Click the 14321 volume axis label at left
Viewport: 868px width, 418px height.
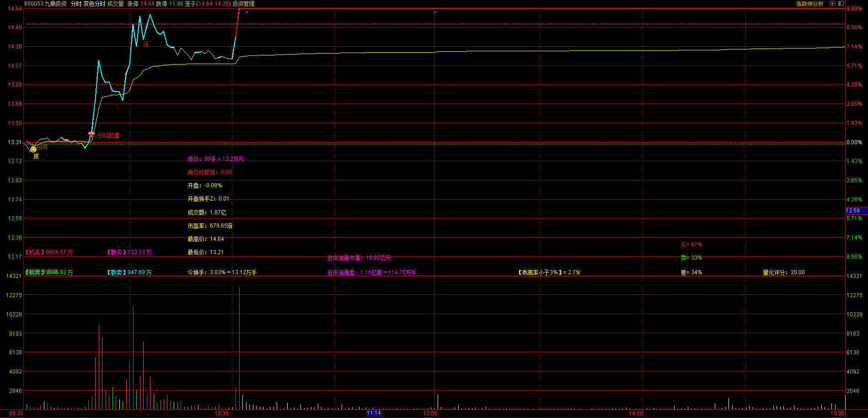point(14,276)
